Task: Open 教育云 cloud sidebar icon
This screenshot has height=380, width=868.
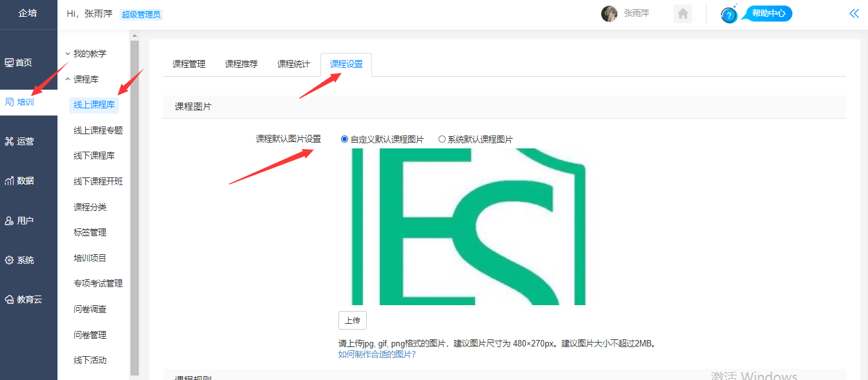Action: point(10,299)
